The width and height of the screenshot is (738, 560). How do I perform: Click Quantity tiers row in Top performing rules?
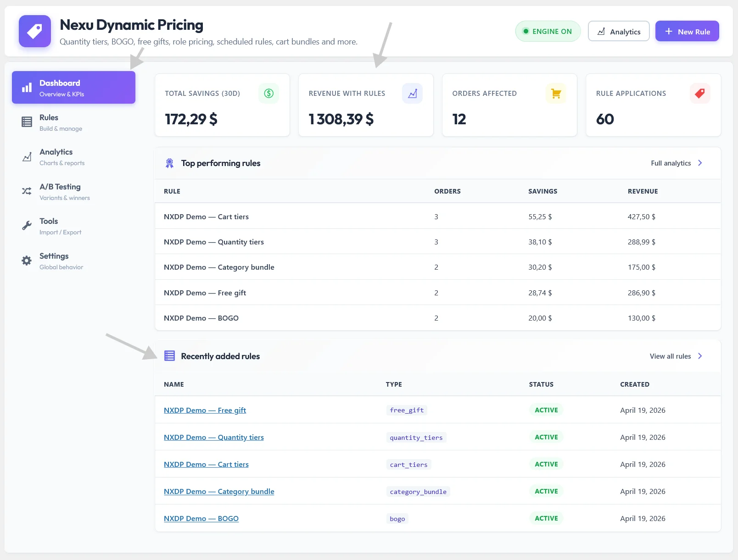coord(438,242)
